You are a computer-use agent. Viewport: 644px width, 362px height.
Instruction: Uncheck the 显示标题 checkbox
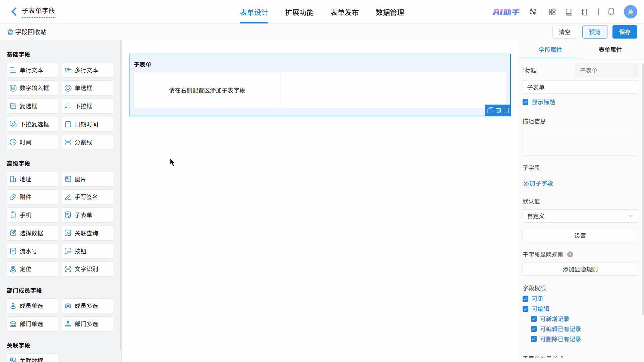click(x=526, y=102)
